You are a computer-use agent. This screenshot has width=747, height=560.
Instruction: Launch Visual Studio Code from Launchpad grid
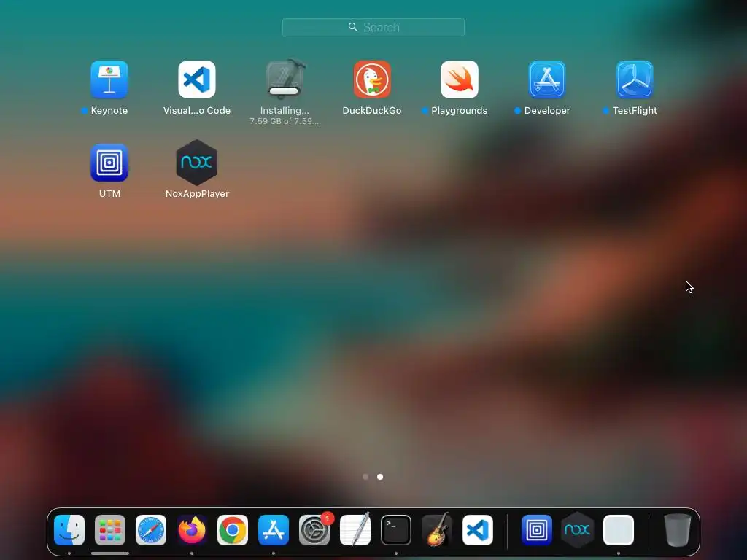tap(197, 79)
